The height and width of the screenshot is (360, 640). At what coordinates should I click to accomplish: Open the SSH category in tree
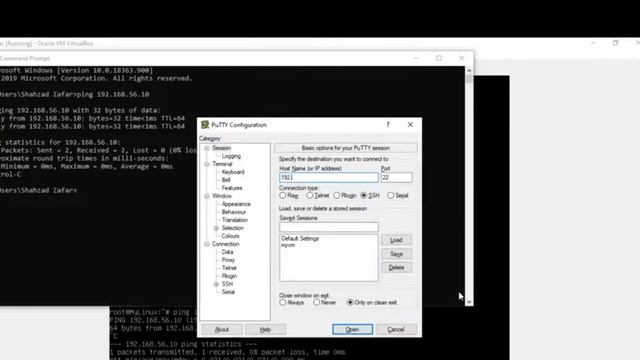227,284
